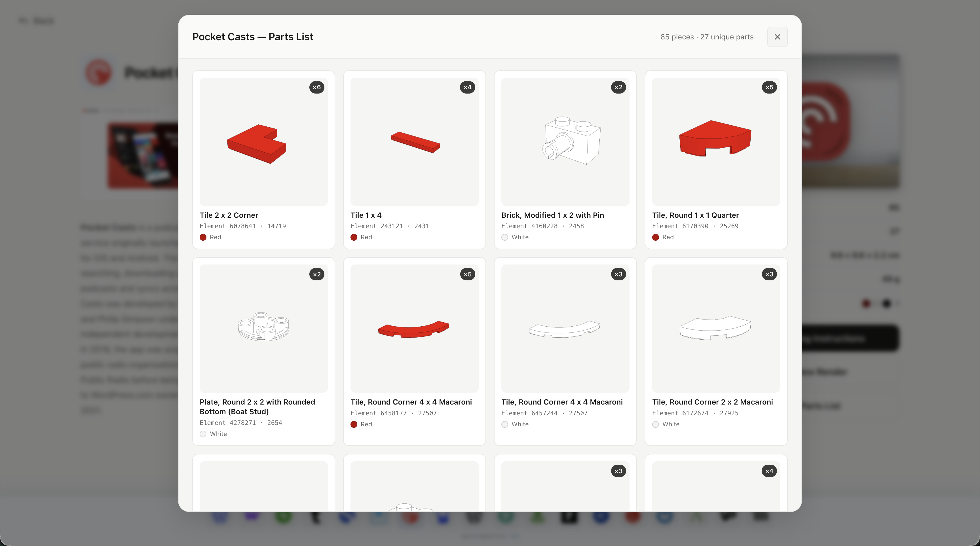Image resolution: width=980 pixels, height=546 pixels.
Task: Open the Tile, Round 1 x 1 Quarter image
Action: click(716, 142)
